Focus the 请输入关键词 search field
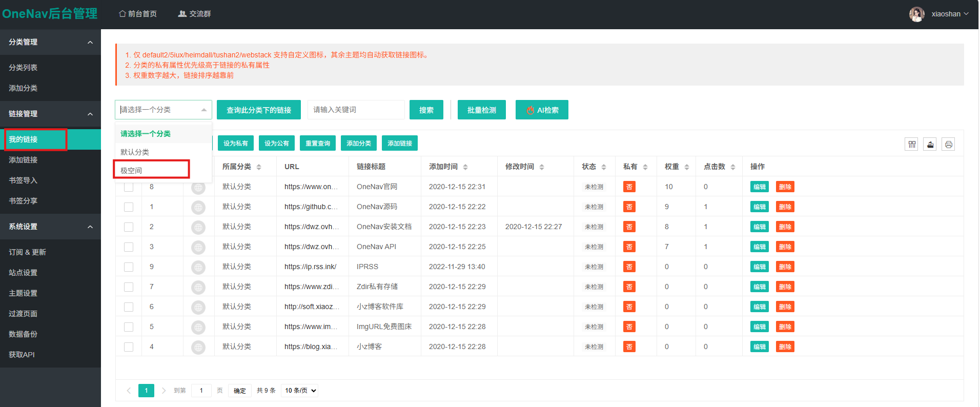The image size is (980, 407). [x=356, y=110]
